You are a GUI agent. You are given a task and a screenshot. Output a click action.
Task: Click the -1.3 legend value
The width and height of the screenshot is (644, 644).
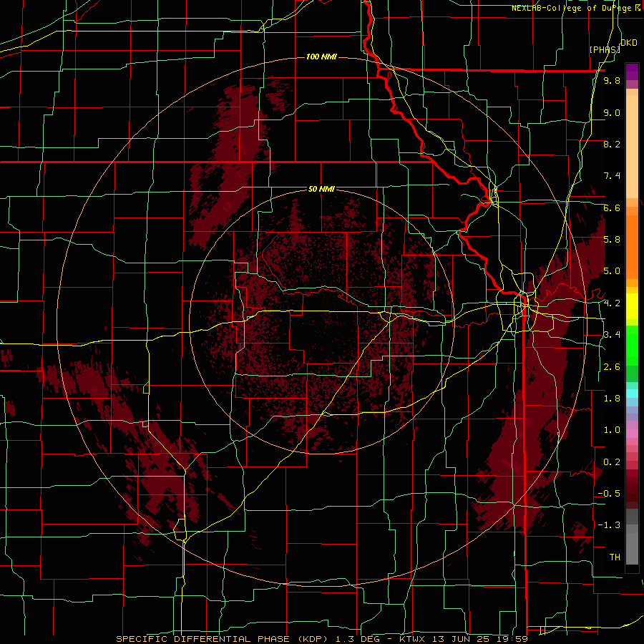pyautogui.click(x=609, y=525)
